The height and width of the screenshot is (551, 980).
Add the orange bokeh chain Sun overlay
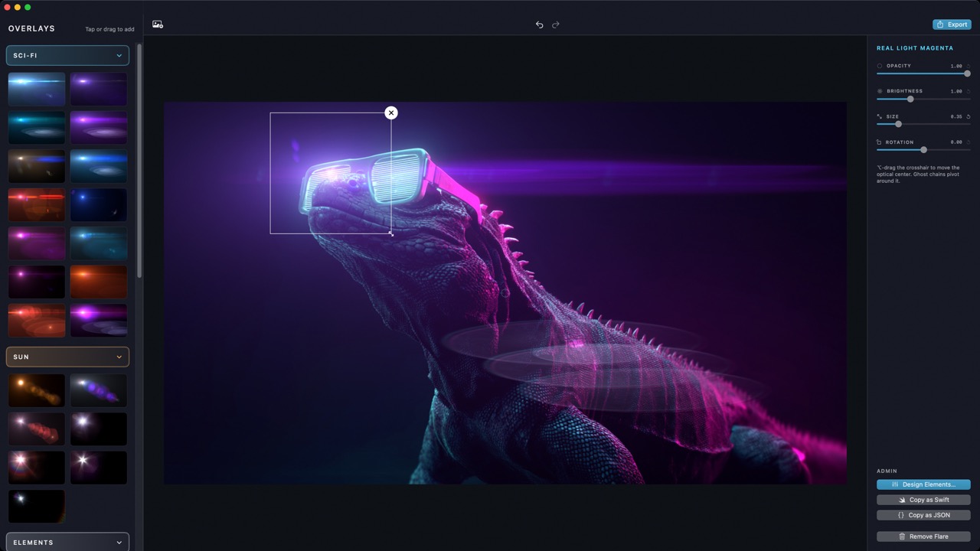pos(37,390)
